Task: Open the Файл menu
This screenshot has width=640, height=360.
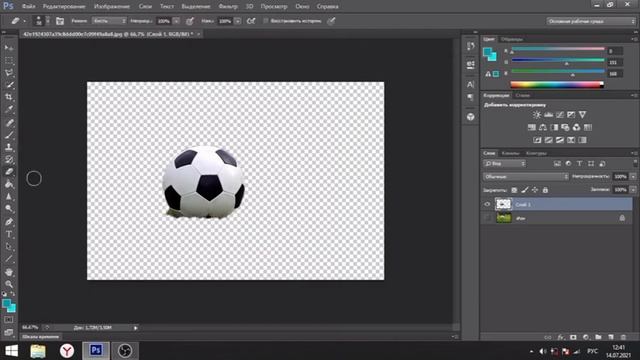Action: (x=28, y=7)
